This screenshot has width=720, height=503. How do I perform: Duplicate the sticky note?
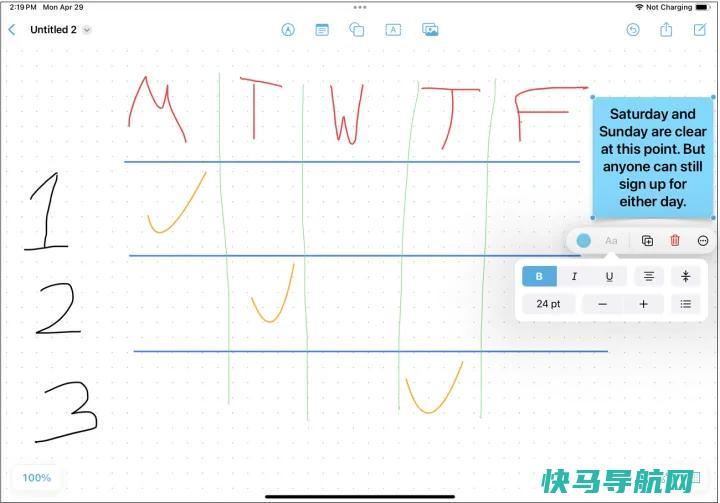point(647,241)
